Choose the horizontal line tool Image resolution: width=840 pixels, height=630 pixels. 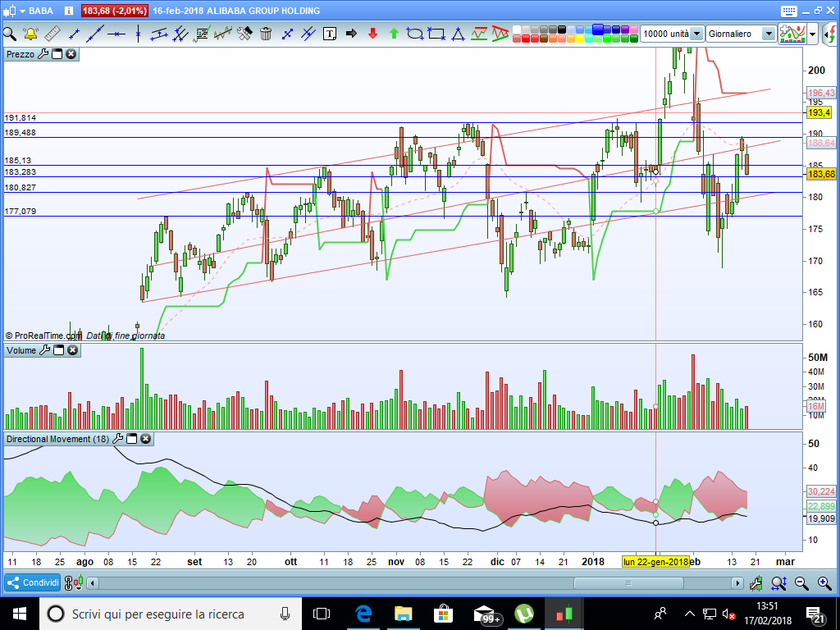pos(116,34)
